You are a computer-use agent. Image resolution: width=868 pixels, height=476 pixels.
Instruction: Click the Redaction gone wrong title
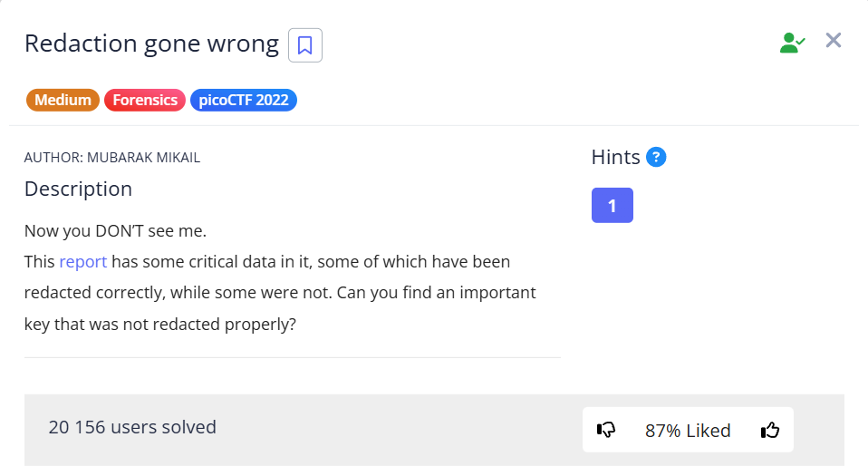click(x=151, y=44)
